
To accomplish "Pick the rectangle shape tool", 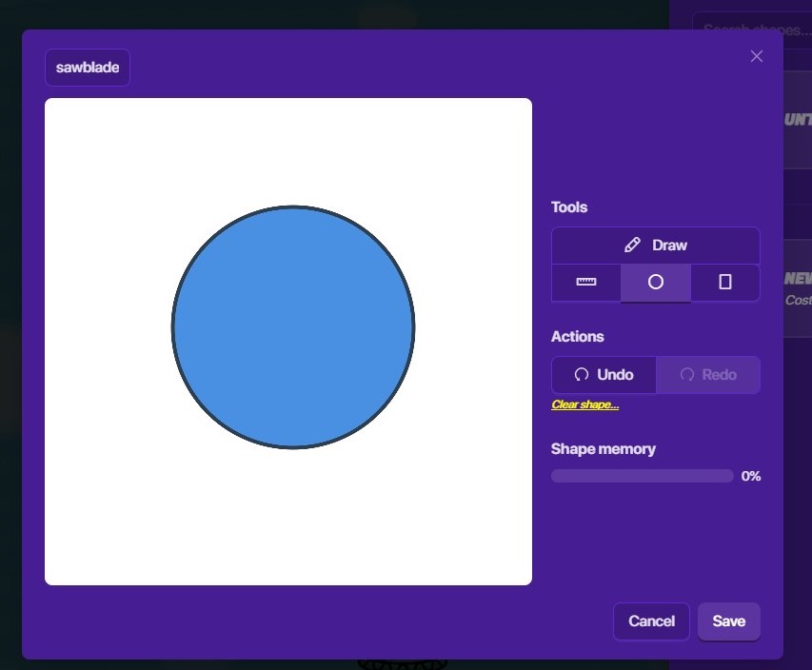I will point(725,283).
